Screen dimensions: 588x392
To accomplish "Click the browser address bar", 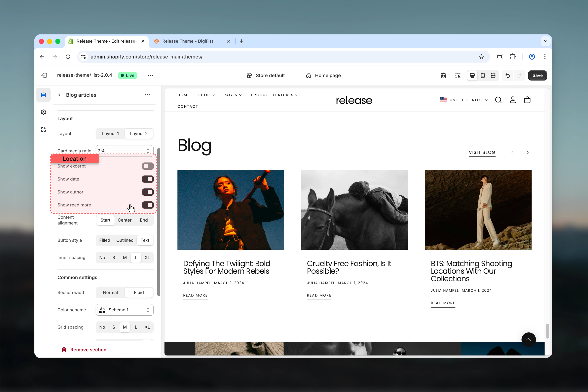I will [283, 57].
